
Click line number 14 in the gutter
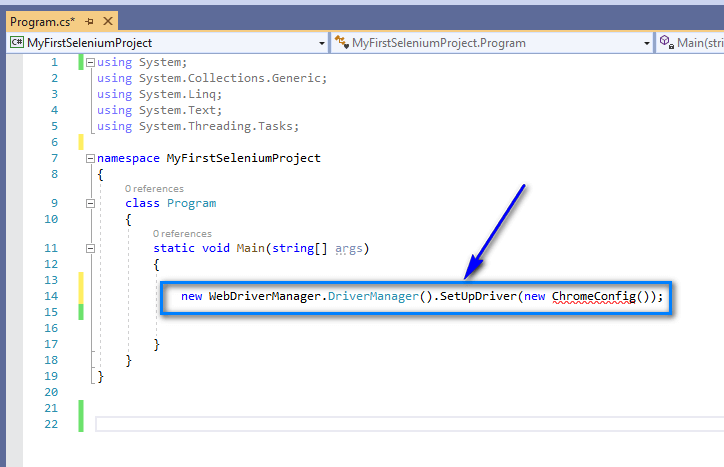[x=51, y=296]
